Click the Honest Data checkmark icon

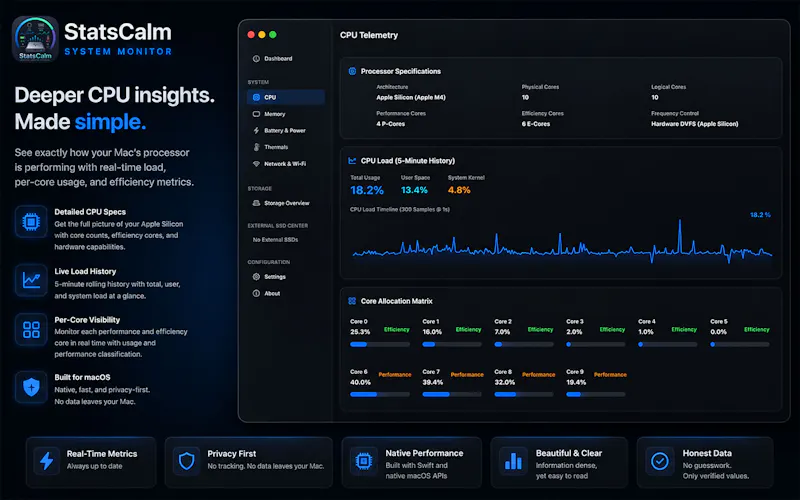tap(659, 461)
